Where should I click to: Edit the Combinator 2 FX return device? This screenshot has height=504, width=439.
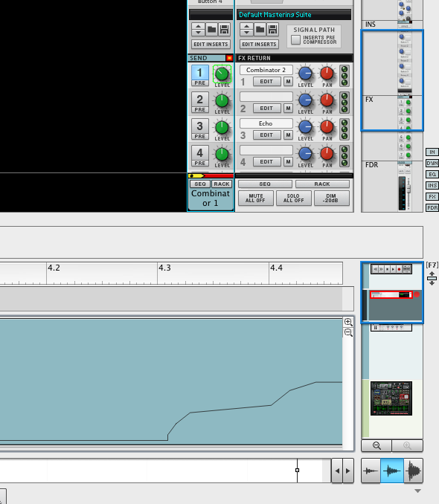[x=266, y=82]
